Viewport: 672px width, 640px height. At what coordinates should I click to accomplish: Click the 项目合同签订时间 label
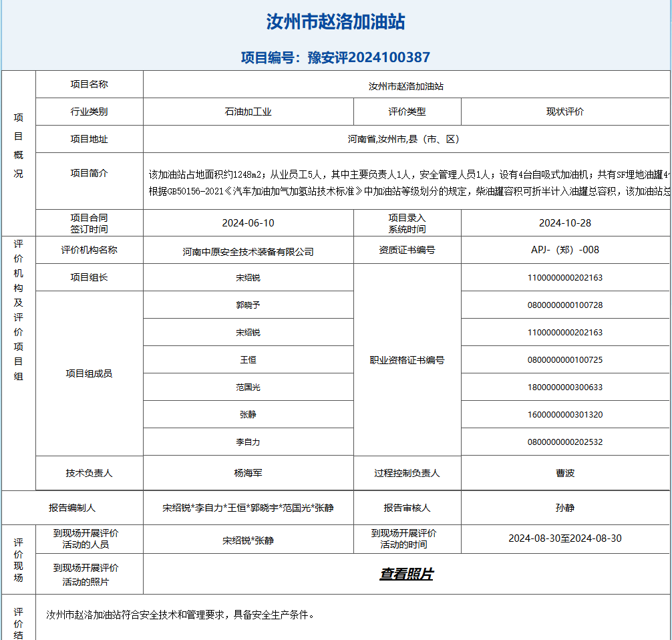click(89, 223)
